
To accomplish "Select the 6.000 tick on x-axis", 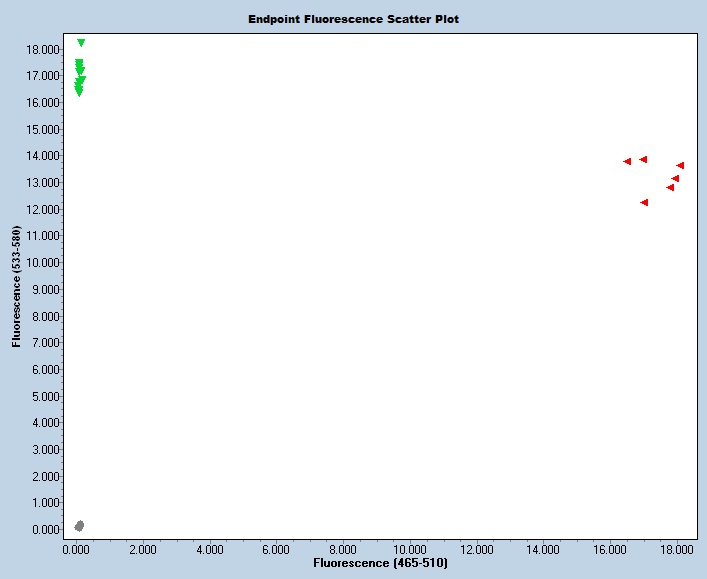I will [x=276, y=549].
